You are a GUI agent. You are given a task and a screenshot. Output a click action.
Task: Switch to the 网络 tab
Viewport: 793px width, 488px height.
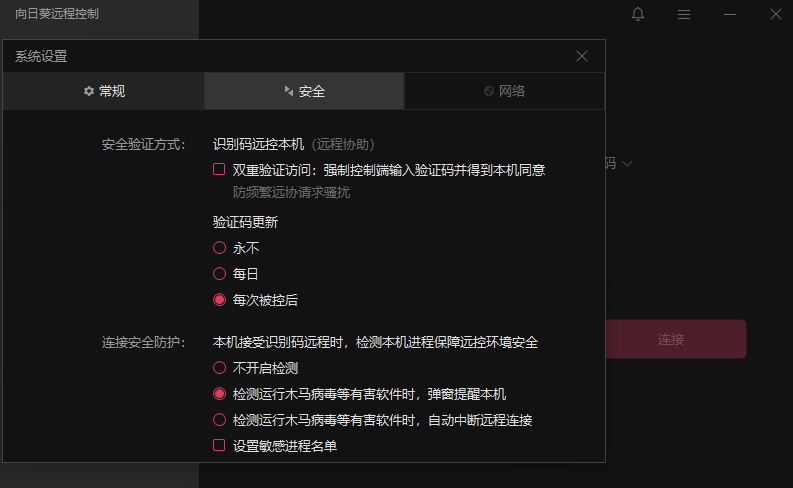[x=505, y=91]
